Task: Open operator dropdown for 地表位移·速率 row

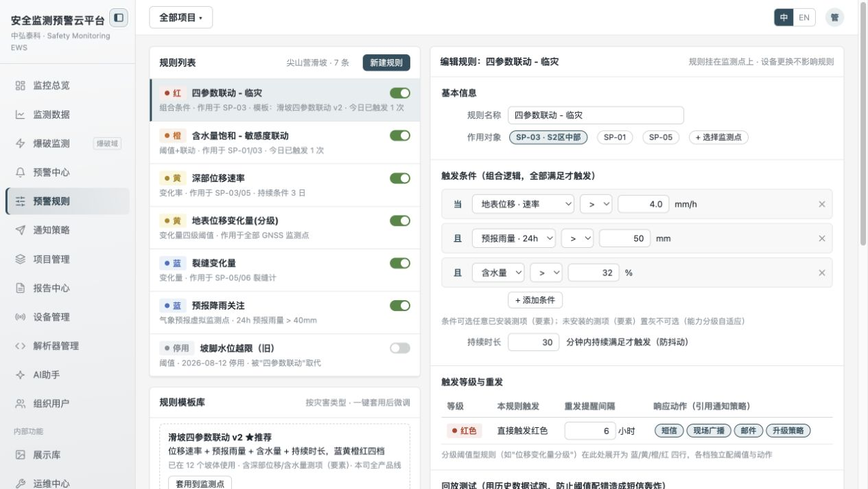Action: pyautogui.click(x=596, y=204)
